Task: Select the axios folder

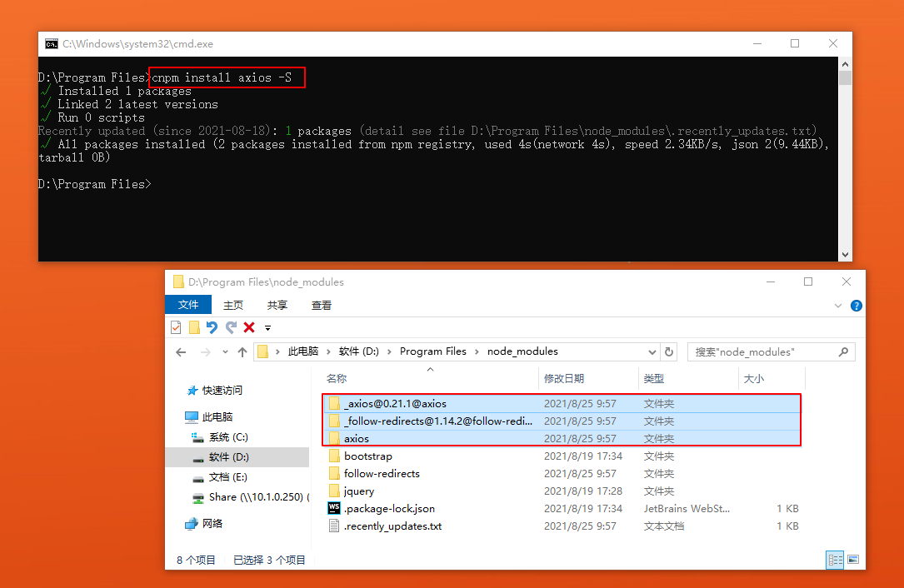Action: pyautogui.click(x=562, y=438)
